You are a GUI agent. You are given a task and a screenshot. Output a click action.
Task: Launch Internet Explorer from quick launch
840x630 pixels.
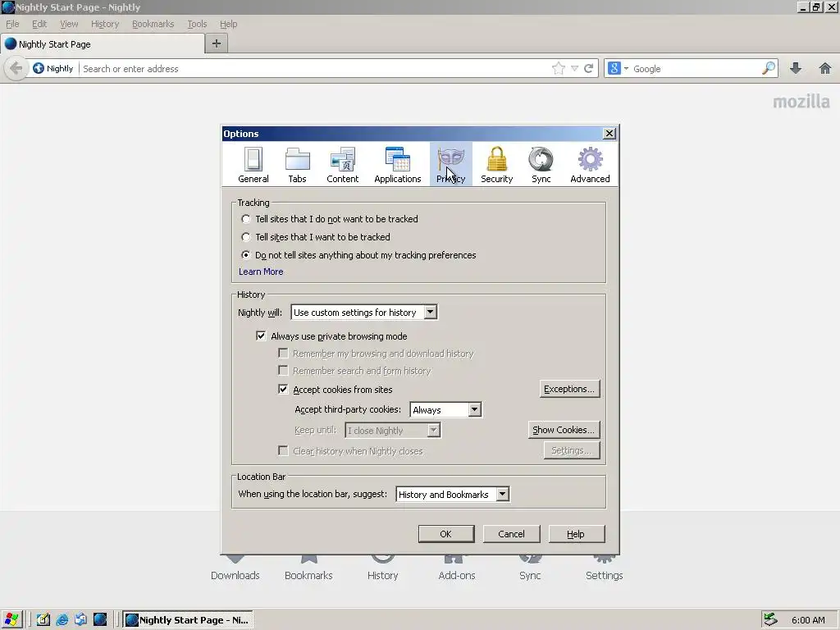pyautogui.click(x=62, y=620)
